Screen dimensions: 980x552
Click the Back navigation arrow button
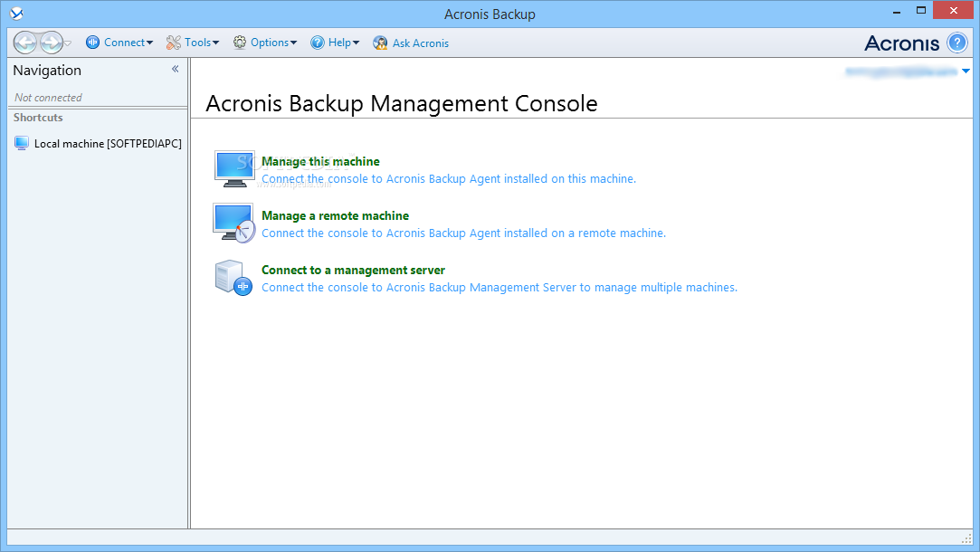(x=25, y=43)
